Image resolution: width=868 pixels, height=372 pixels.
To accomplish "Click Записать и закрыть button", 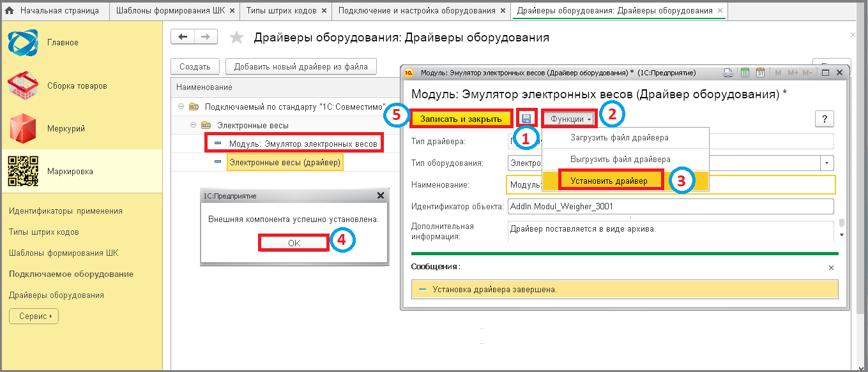I will coord(461,119).
